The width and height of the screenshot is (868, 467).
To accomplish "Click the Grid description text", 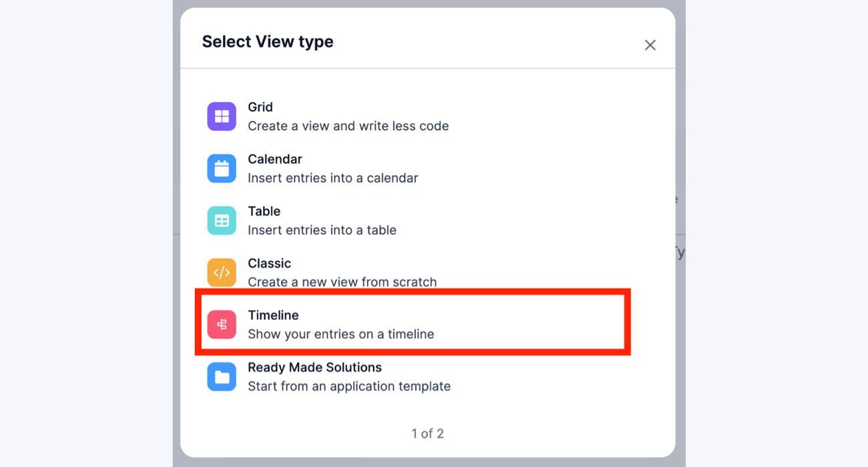I will 348,125.
